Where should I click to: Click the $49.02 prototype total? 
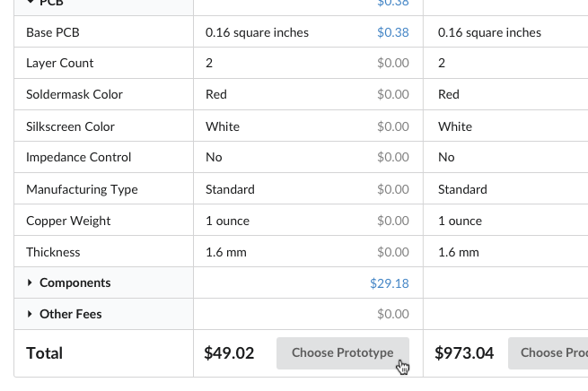click(x=229, y=353)
